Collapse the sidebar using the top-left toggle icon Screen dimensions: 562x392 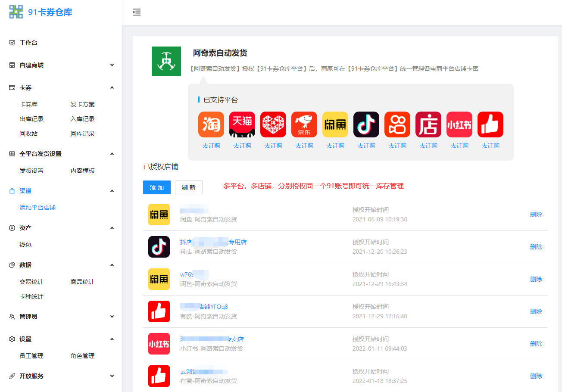[x=137, y=12]
